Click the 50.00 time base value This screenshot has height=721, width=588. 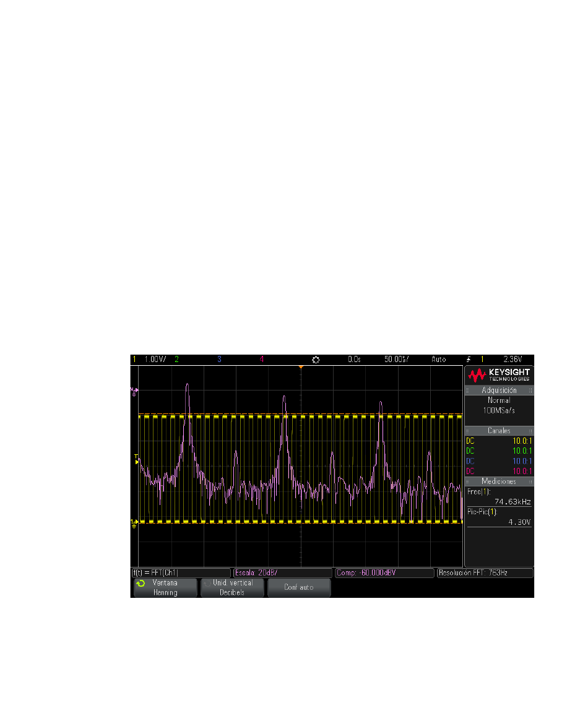396,359
